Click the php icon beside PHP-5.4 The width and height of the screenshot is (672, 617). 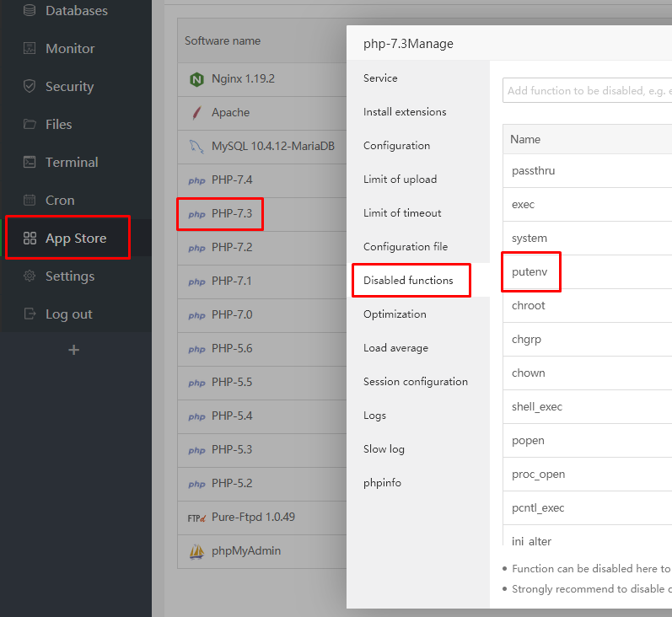(x=196, y=416)
